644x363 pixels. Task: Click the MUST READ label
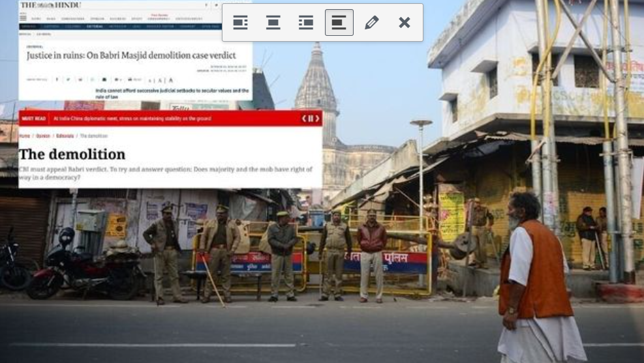tap(33, 119)
